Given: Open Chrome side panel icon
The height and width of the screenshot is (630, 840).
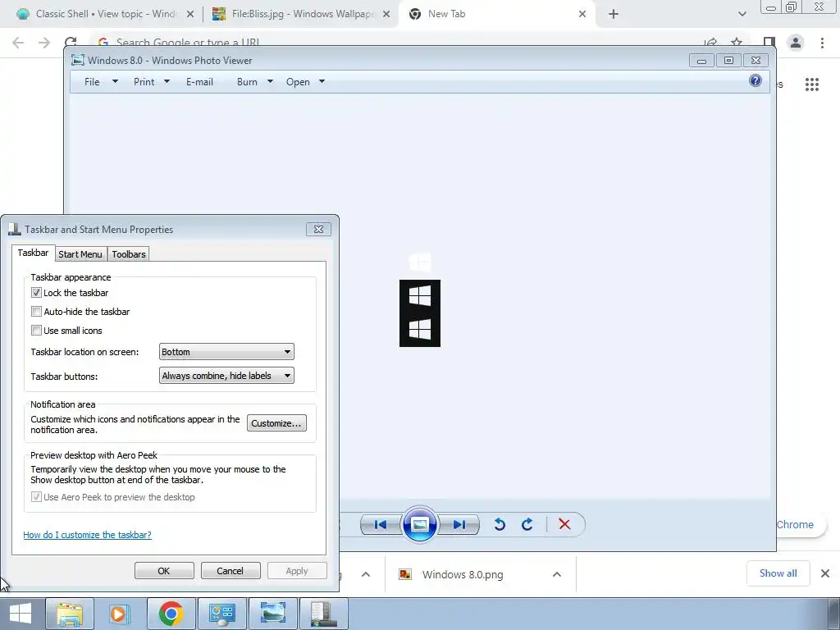Looking at the screenshot, I should (769, 43).
